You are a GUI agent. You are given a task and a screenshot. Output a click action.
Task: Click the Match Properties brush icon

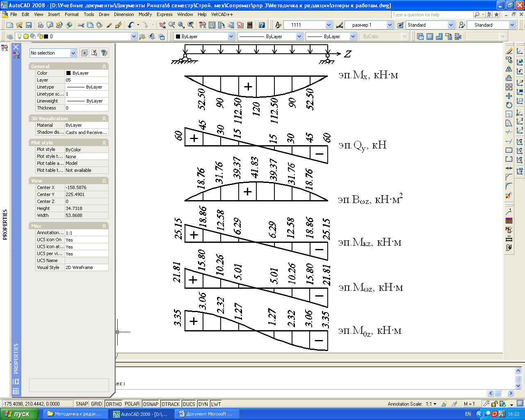[x=109, y=25]
